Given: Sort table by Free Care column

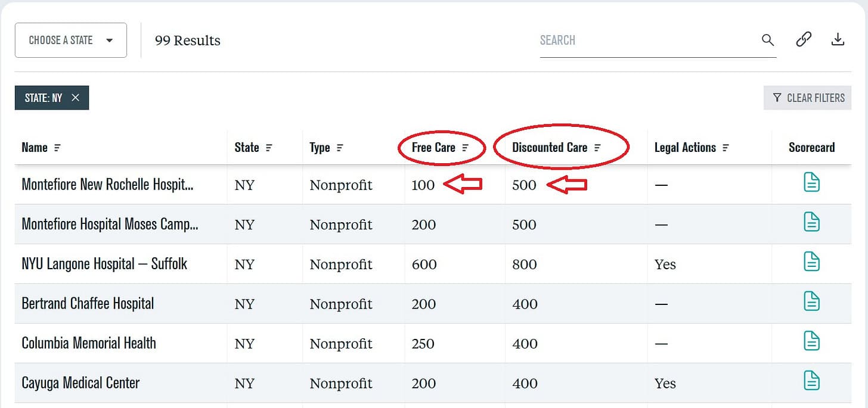Looking at the screenshot, I should [x=466, y=148].
